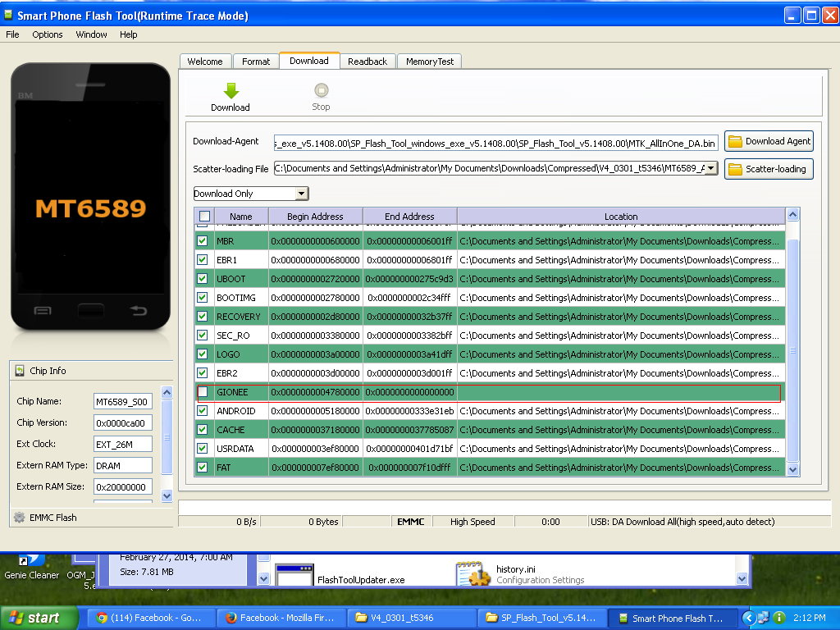
Task: Expand the Scatter-loading File path dropdown
Action: pos(710,168)
